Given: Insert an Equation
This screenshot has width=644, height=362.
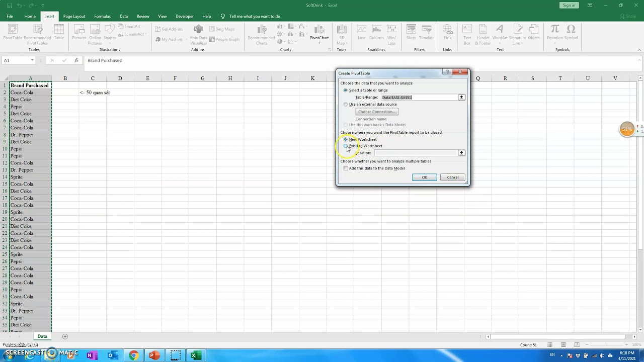Looking at the screenshot, I should pos(555,33).
